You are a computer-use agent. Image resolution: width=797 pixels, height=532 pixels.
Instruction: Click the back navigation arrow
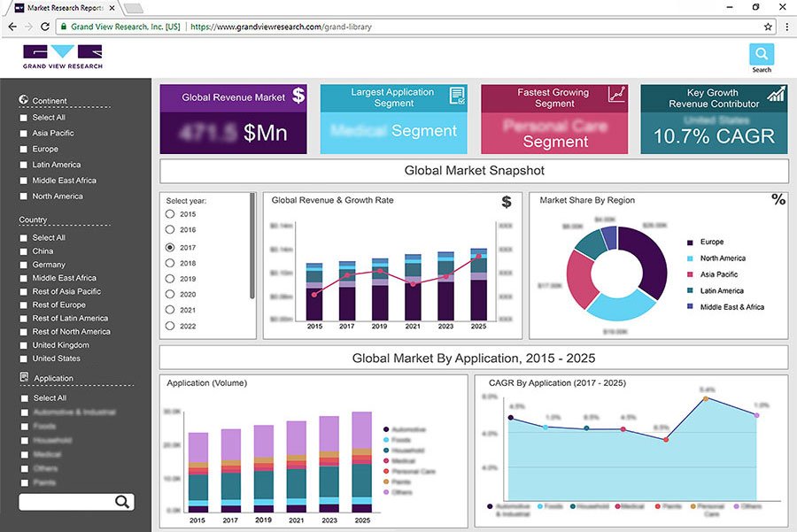tap(11, 27)
